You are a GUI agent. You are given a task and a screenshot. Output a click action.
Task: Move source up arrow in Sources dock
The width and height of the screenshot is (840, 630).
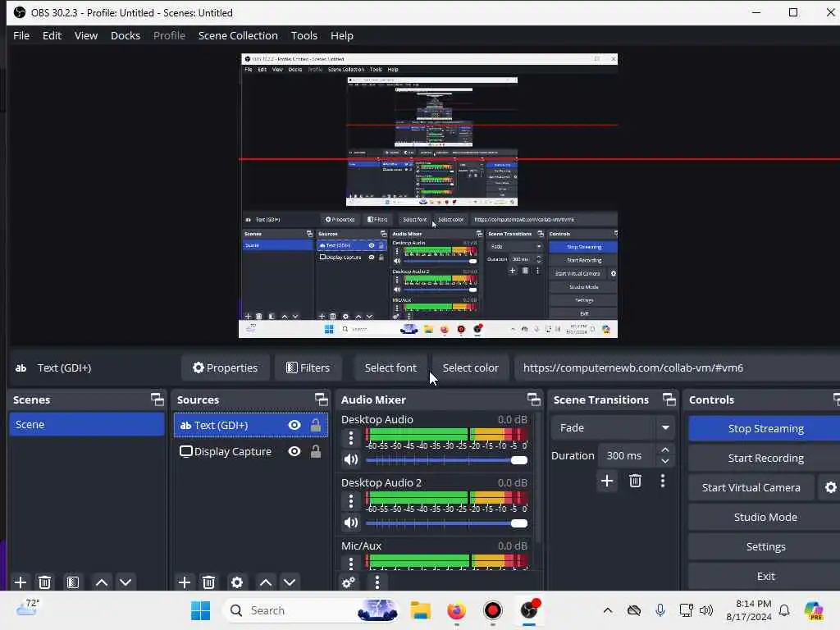(x=265, y=582)
